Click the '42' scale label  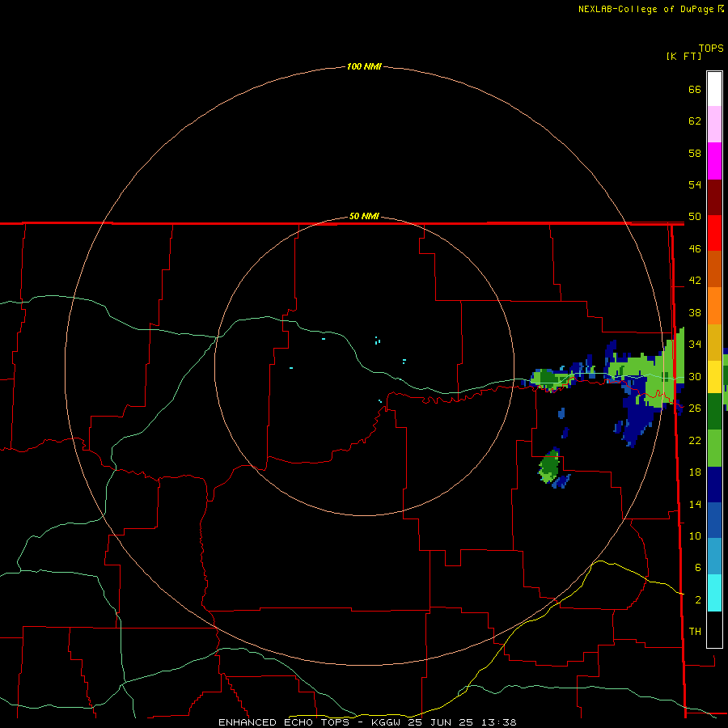pos(695,281)
